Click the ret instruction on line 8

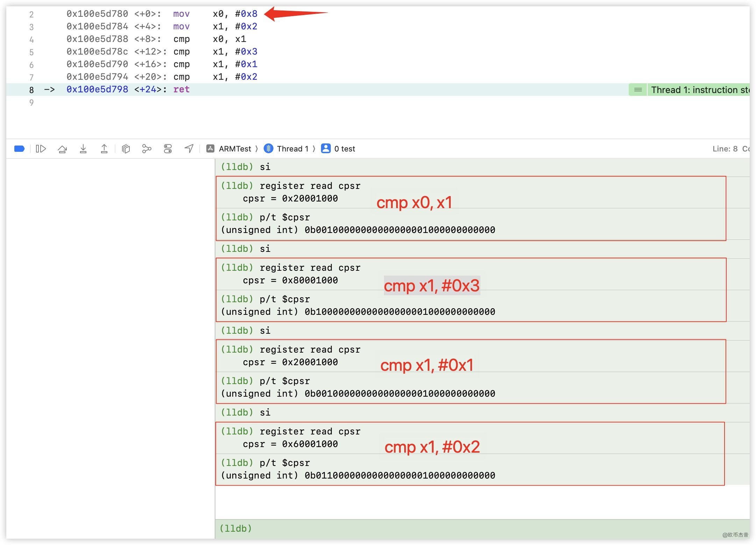(181, 90)
